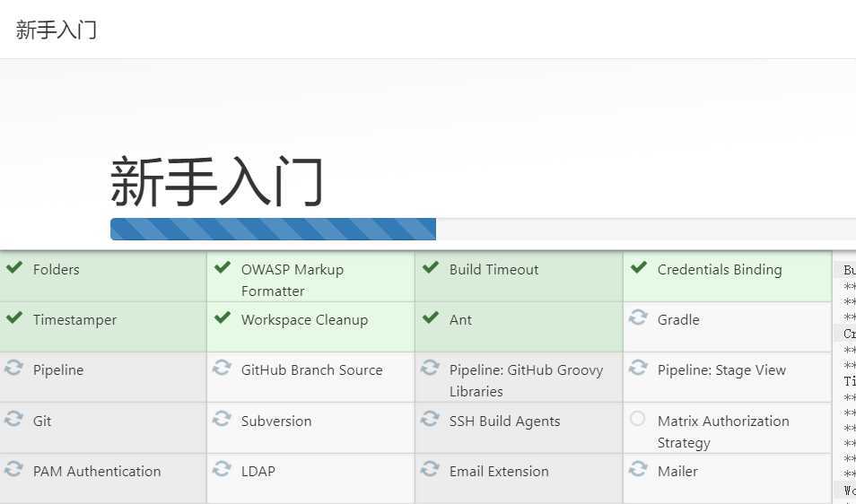Click the 'GitHub Branch Source' plugin name
The width and height of the screenshot is (856, 504).
311,369
